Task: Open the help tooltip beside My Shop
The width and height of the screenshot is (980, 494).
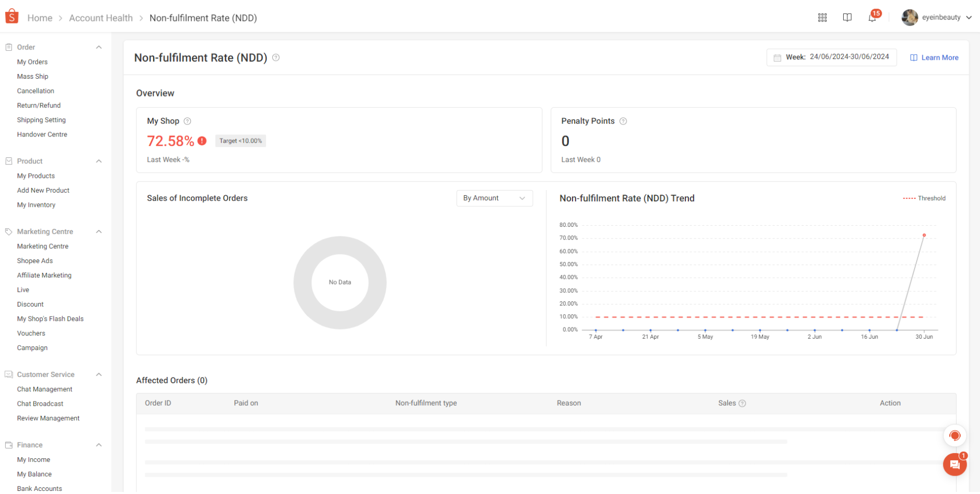Action: (x=187, y=121)
